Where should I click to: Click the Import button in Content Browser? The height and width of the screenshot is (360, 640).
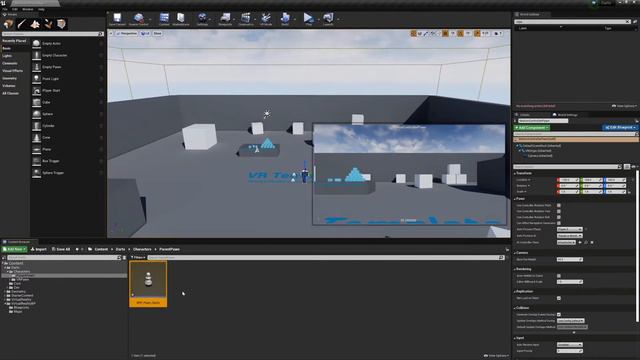[39, 249]
